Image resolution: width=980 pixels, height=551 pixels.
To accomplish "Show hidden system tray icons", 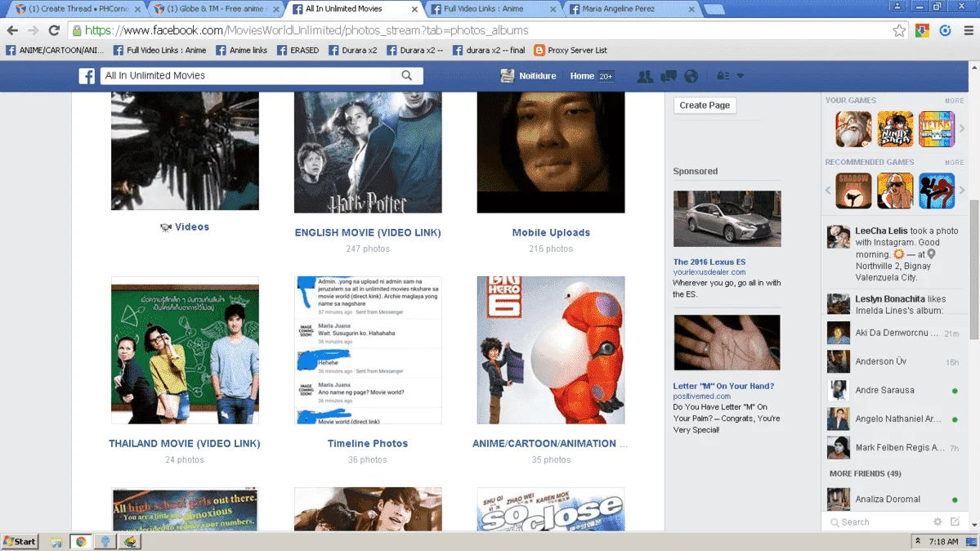I will click(x=918, y=541).
